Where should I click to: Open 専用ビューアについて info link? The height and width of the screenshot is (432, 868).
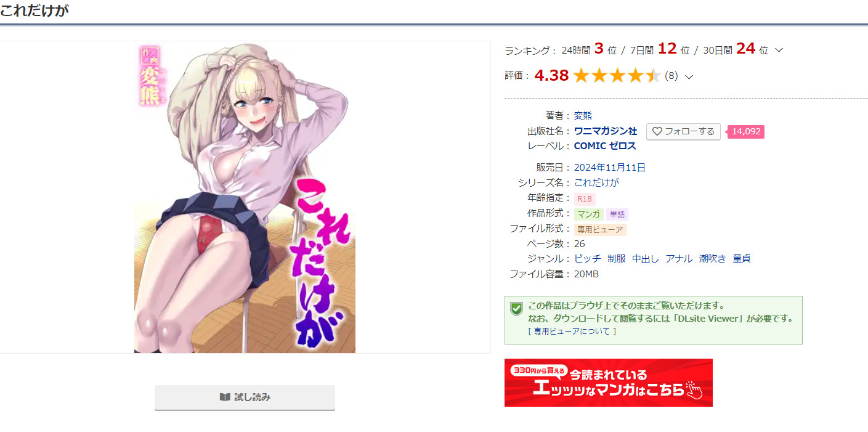[x=572, y=332]
